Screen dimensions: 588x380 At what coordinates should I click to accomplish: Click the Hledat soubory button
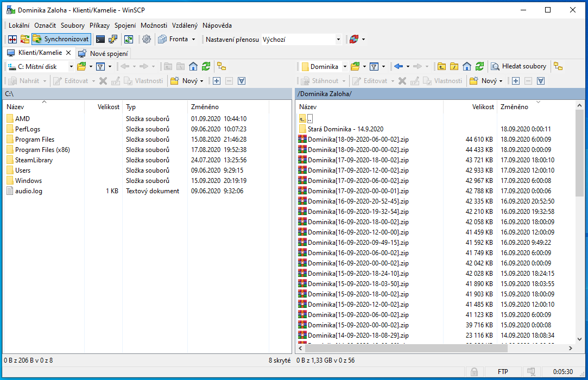tap(519, 66)
